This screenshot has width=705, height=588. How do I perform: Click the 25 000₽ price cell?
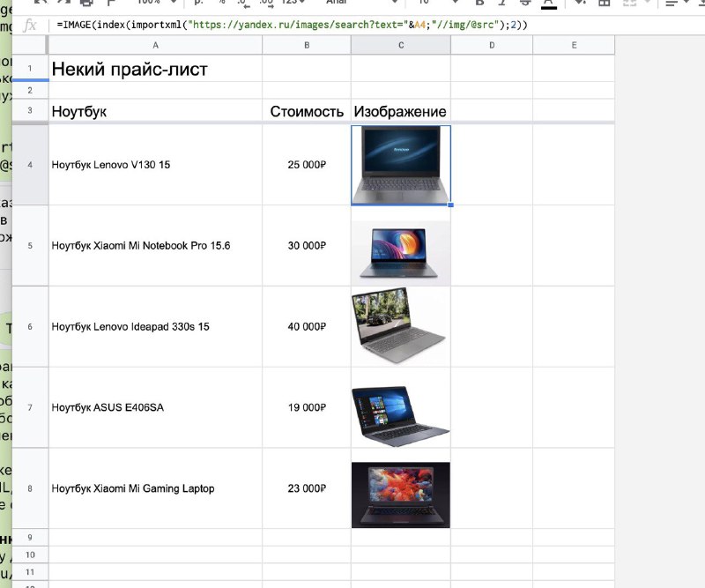pos(307,165)
